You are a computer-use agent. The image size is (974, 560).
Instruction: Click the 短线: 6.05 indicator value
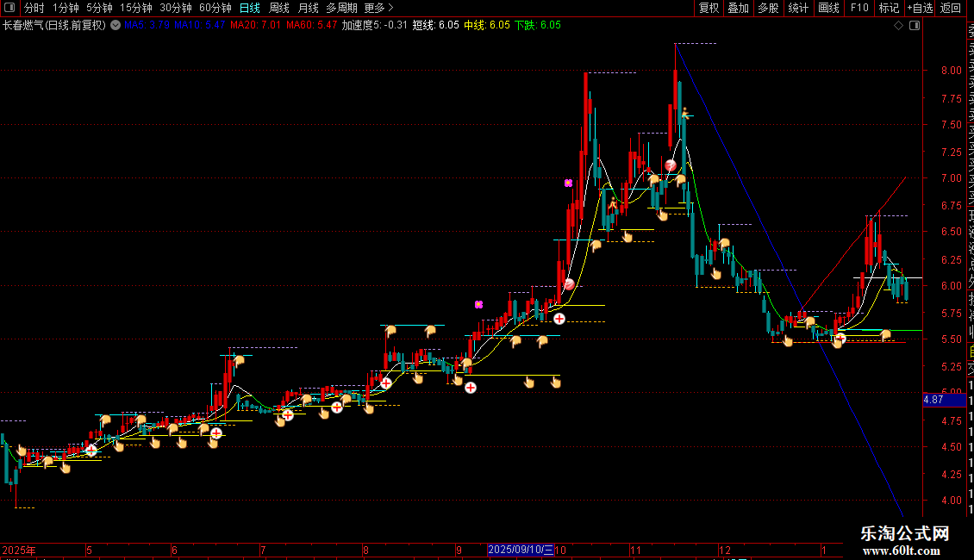click(x=436, y=26)
